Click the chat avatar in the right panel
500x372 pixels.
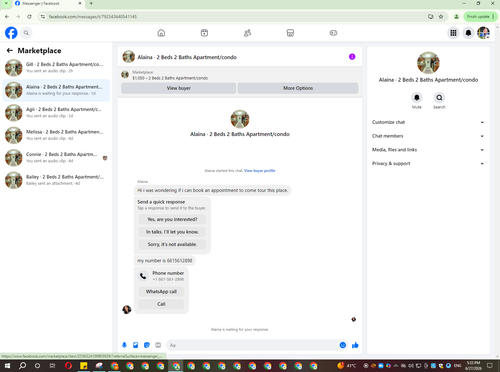pyautogui.click(x=428, y=63)
